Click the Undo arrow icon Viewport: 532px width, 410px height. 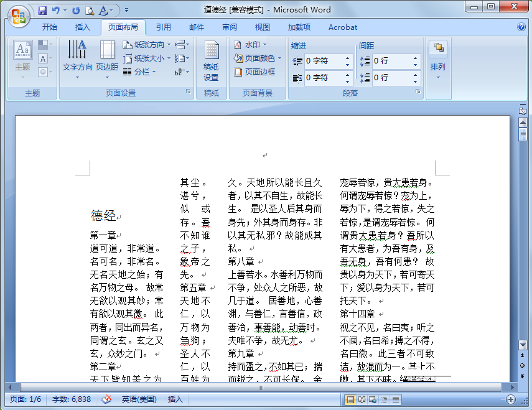(56, 11)
